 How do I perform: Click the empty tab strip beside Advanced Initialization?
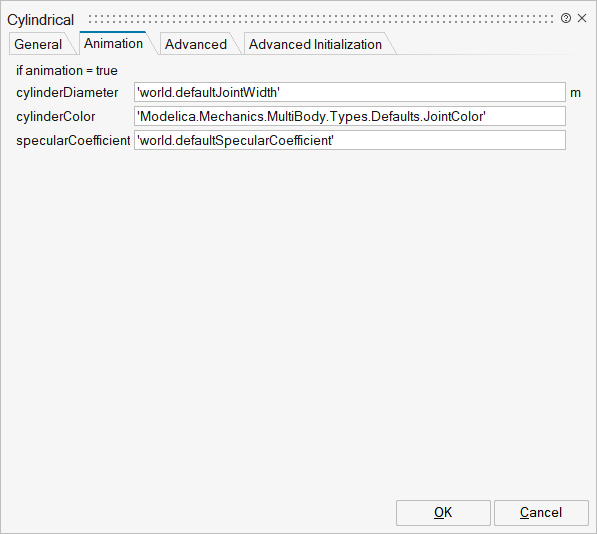491,44
